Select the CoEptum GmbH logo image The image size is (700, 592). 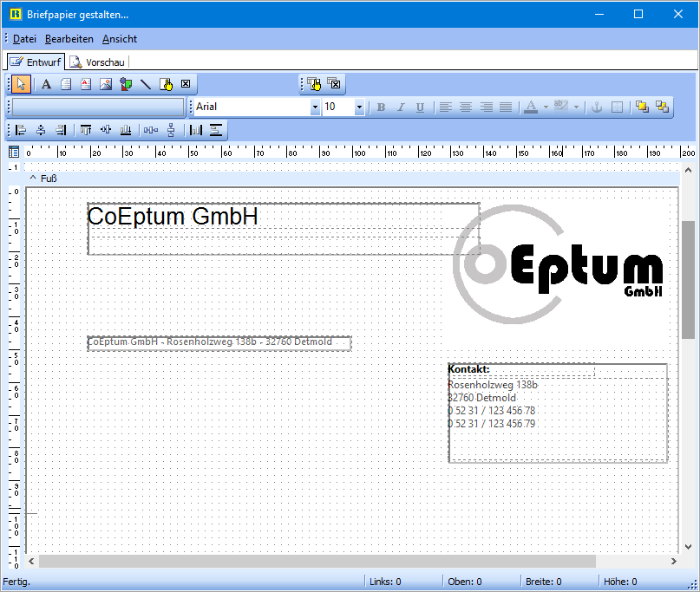(x=558, y=264)
